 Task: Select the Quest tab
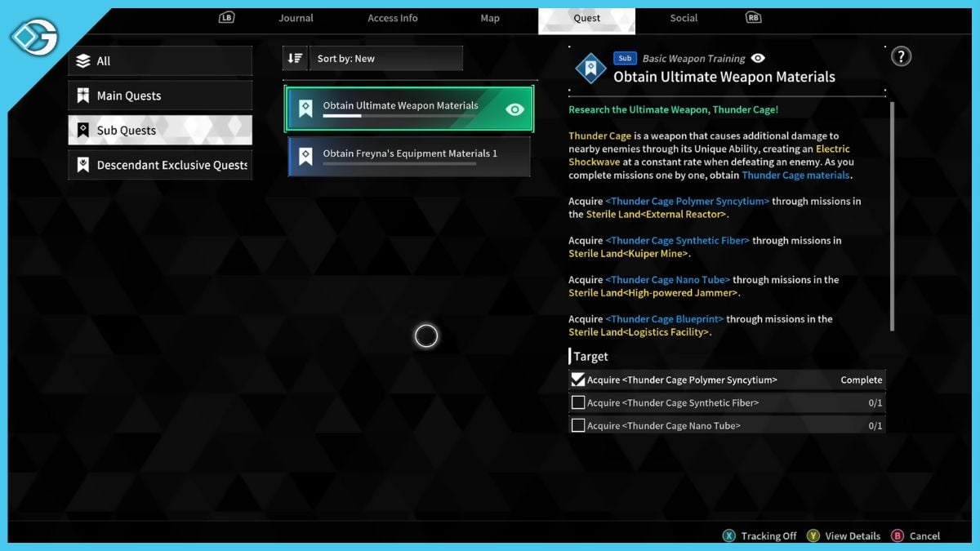pyautogui.click(x=586, y=21)
